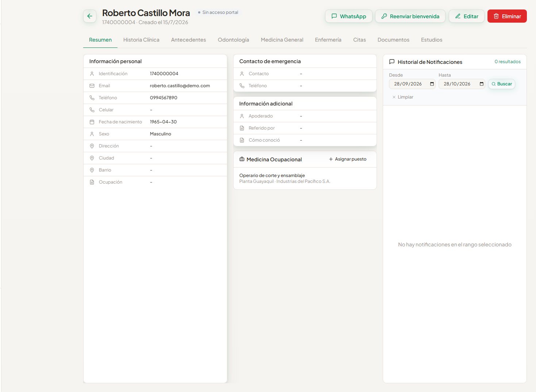The height and width of the screenshot is (392, 536).
Task: Go to the Medicina General tab
Action: 282,40
